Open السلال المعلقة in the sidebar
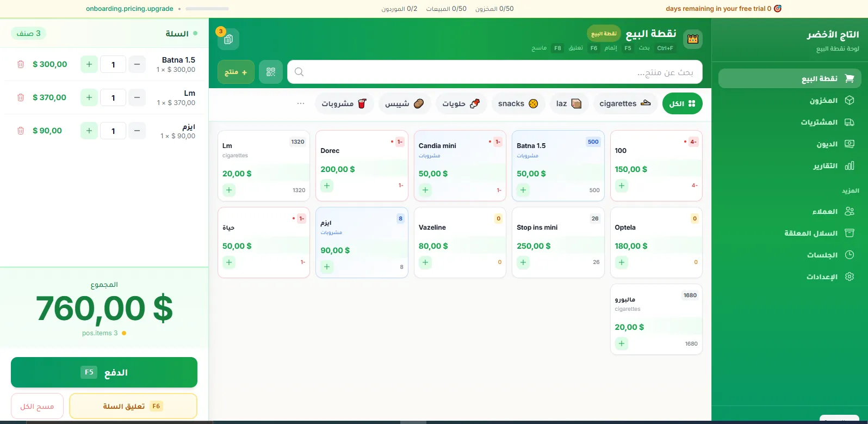 790,233
